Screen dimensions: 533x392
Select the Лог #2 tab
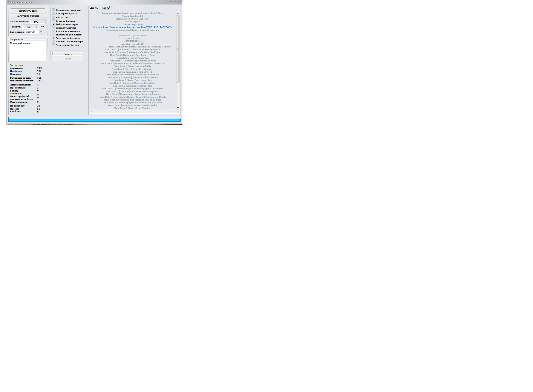(106, 8)
